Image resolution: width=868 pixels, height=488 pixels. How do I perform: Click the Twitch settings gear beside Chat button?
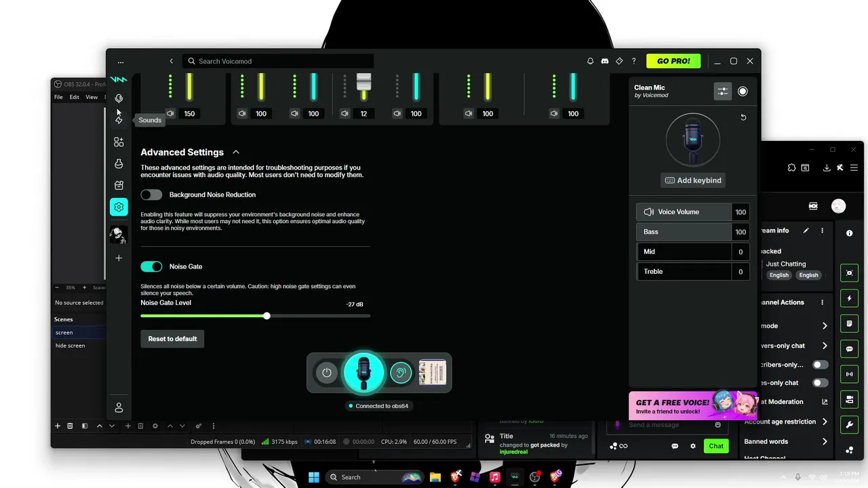pos(693,446)
